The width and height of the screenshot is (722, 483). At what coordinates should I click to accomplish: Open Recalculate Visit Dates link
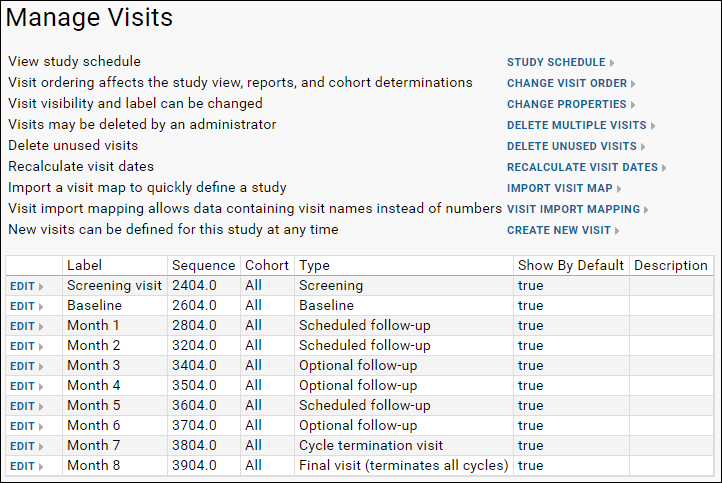[587, 167]
